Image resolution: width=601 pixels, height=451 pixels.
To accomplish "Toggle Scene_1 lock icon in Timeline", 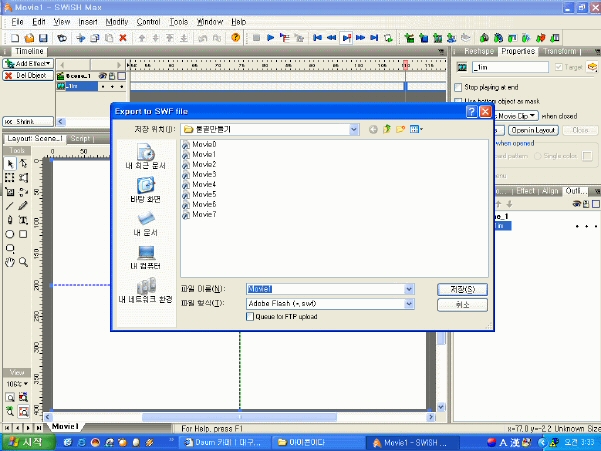I will click(x=112, y=76).
